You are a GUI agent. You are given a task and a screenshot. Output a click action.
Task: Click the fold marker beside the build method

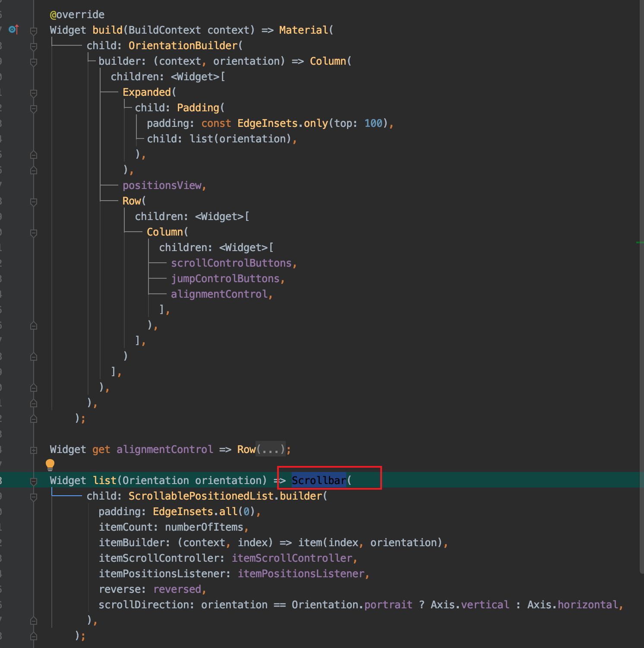pos(33,30)
